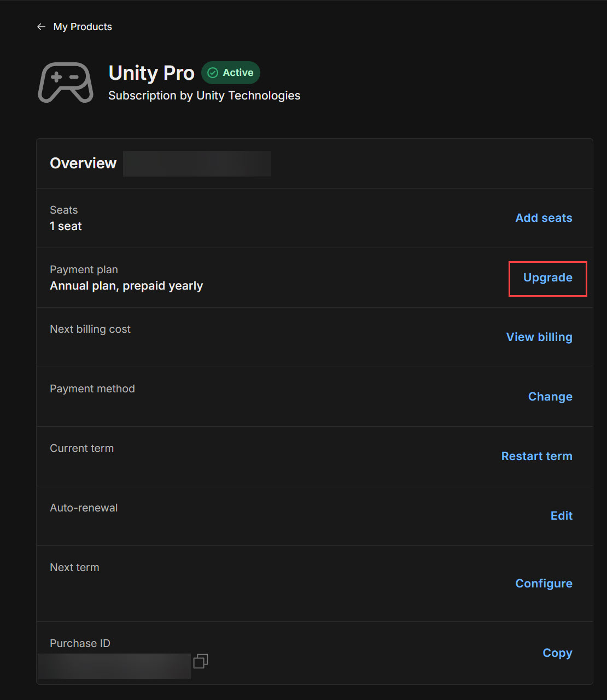Click the Upgrade payment plan link
607x700 pixels.
click(548, 278)
